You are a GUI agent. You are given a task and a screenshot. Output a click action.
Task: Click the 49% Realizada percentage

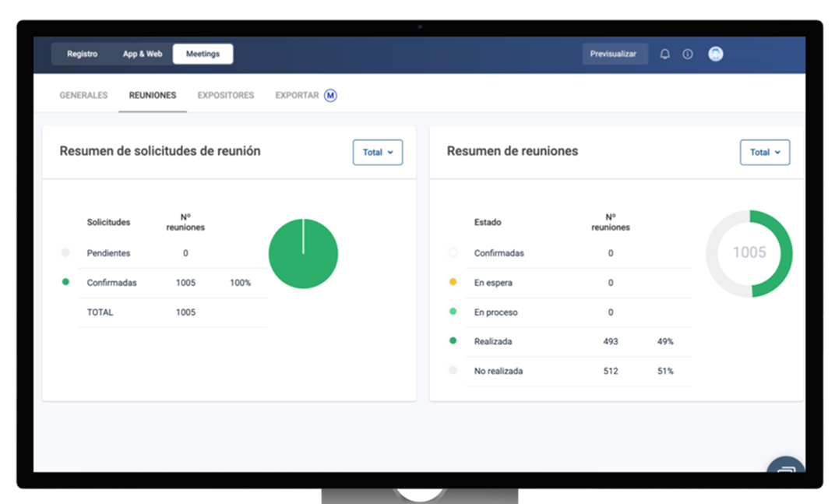665,341
